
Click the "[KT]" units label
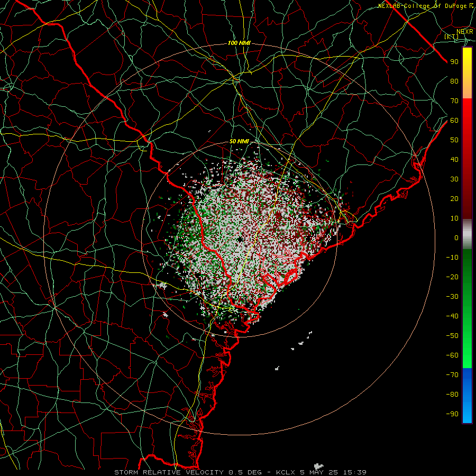click(x=452, y=36)
